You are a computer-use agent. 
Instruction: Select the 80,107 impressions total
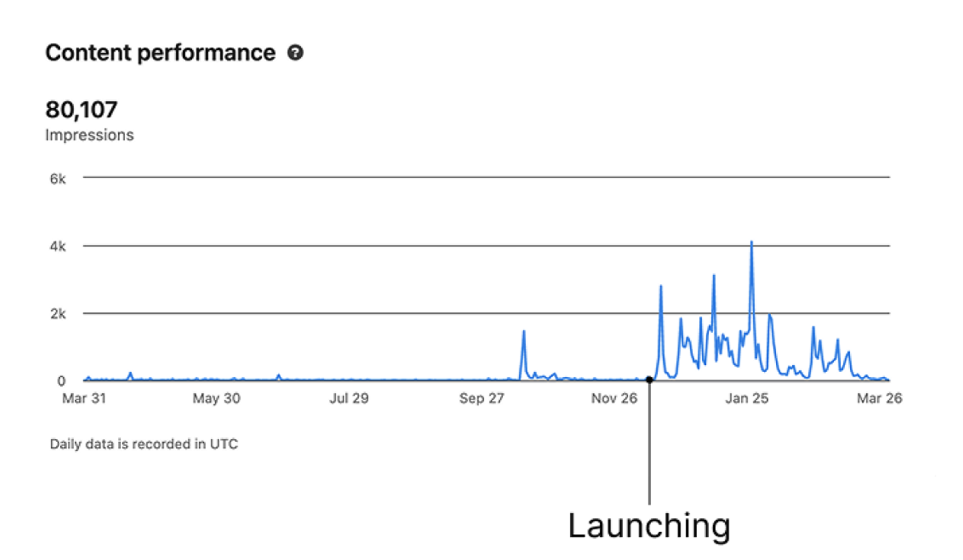point(81,109)
